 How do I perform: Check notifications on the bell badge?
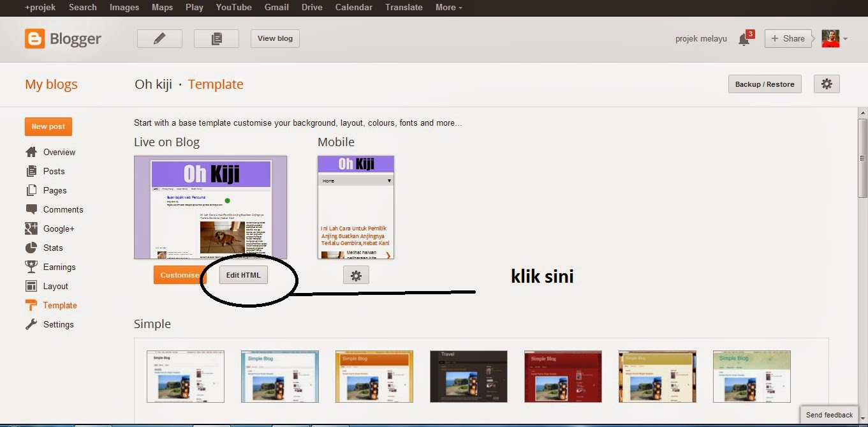point(745,38)
